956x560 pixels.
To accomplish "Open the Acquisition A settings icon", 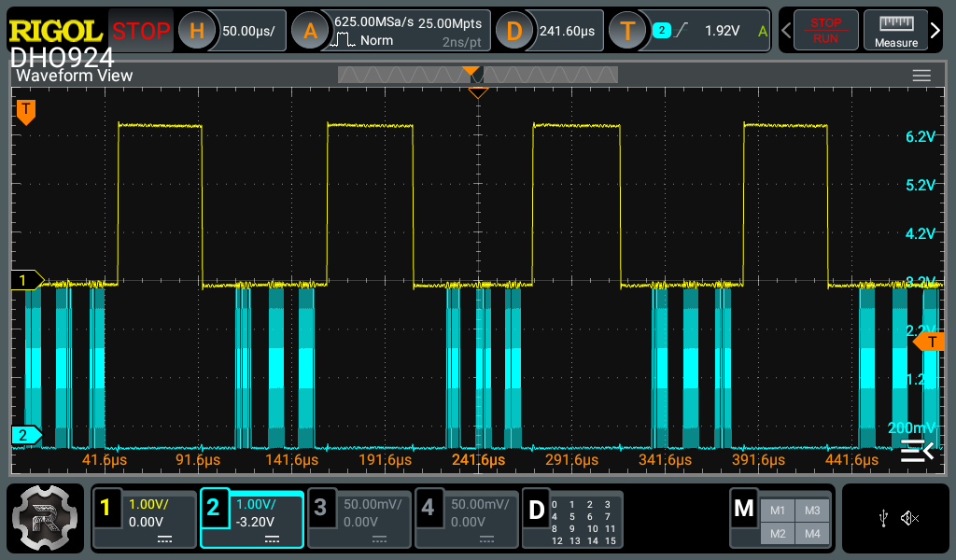I will [x=310, y=31].
